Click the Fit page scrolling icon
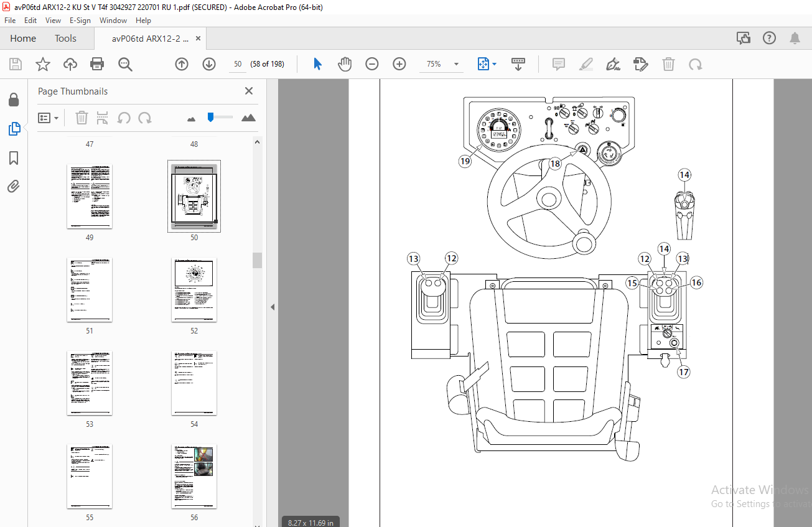Image resolution: width=812 pixels, height=527 pixels. click(x=483, y=64)
